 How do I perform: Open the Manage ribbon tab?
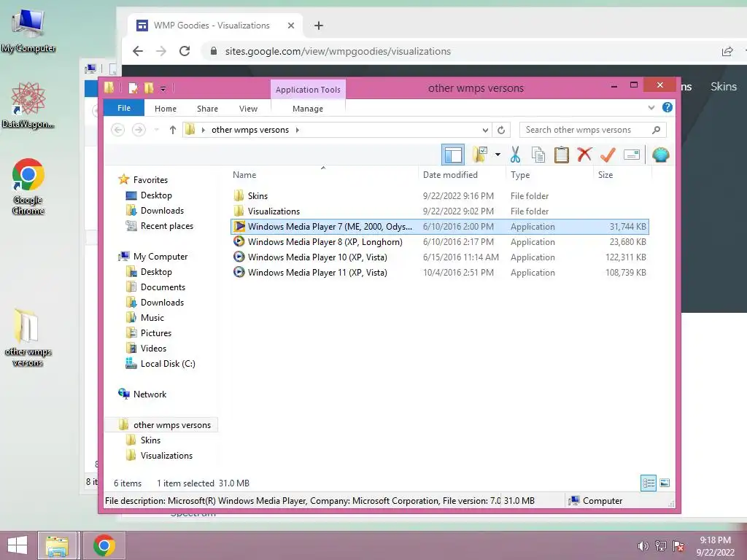pos(308,109)
